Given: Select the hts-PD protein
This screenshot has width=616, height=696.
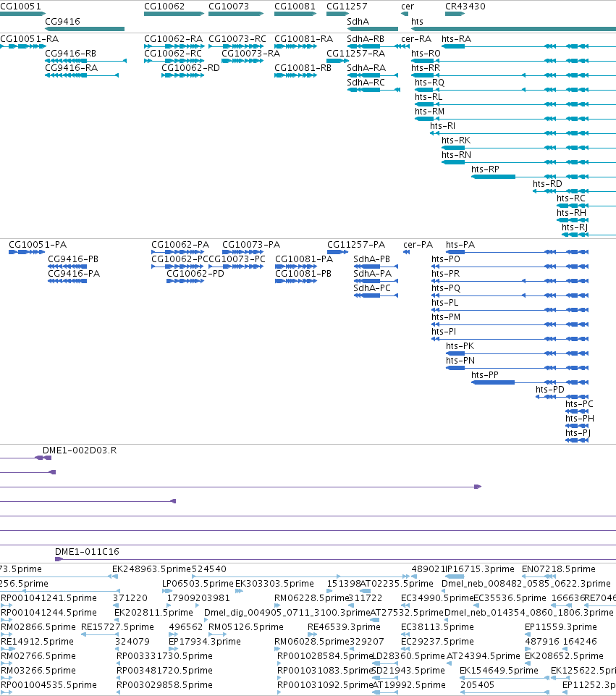Looking at the screenshot, I should (562, 398).
